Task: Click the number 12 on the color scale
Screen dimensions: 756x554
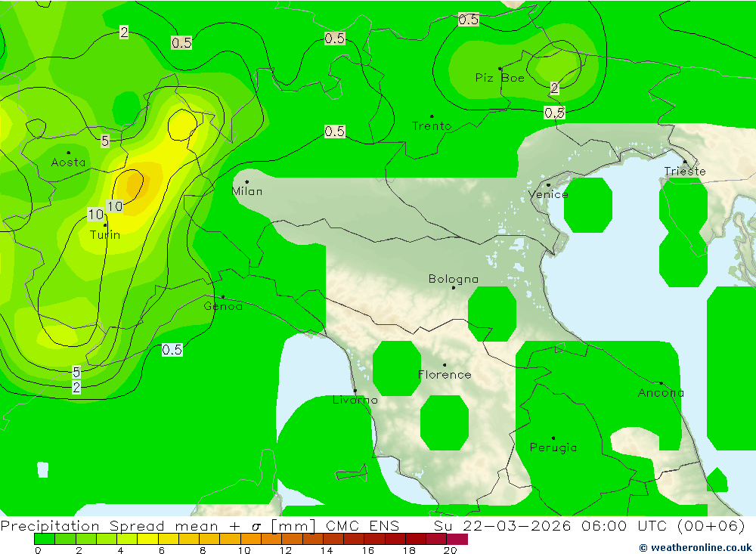Action: 286,550
